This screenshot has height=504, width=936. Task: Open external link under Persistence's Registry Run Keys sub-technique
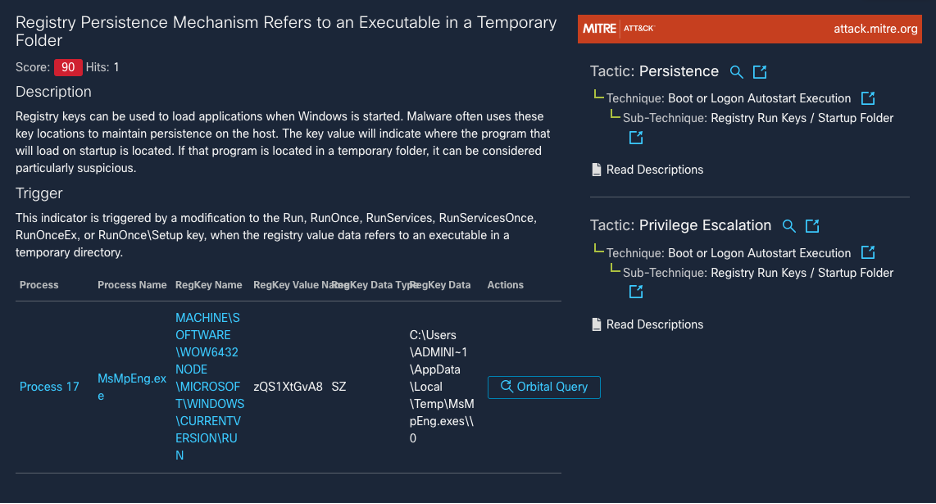[636, 137]
